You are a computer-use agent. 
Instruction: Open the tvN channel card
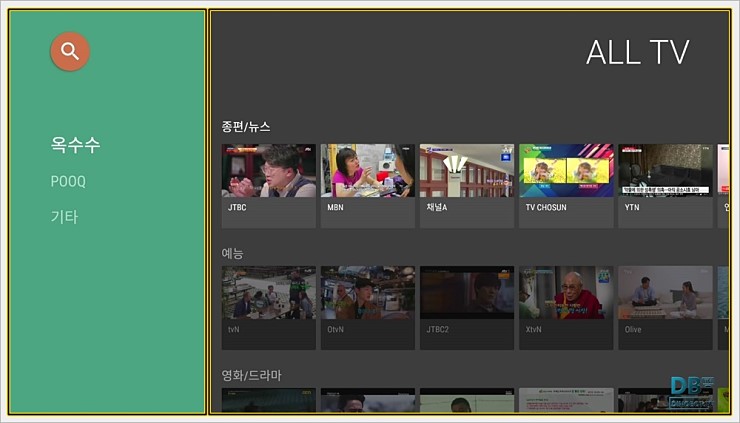(x=269, y=308)
